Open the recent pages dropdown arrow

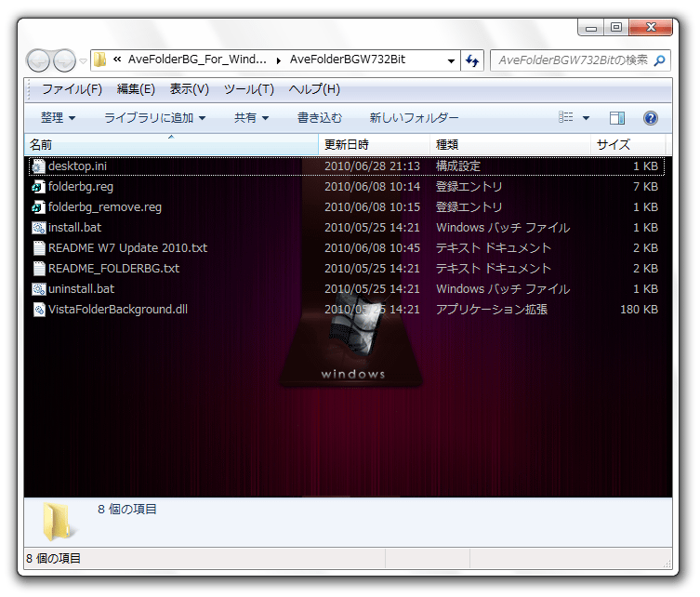83,61
